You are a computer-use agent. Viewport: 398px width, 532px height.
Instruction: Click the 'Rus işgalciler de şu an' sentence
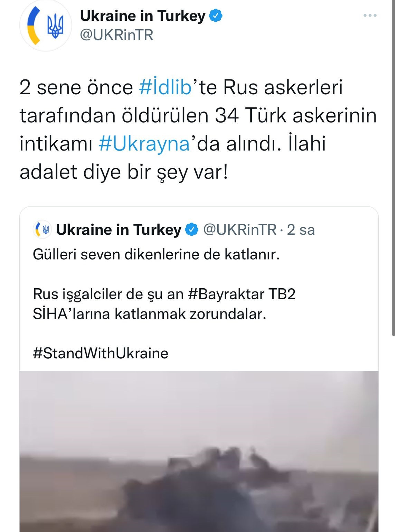(x=109, y=294)
